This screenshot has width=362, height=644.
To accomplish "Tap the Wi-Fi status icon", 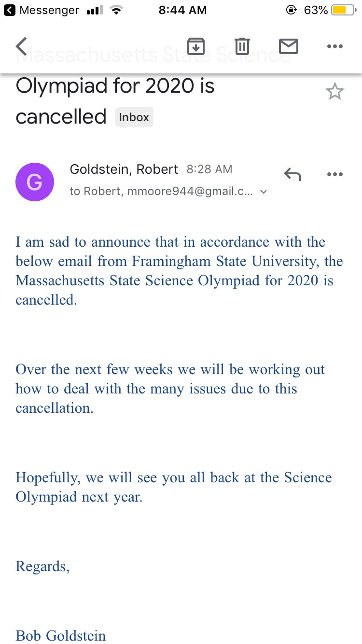I will [x=115, y=10].
